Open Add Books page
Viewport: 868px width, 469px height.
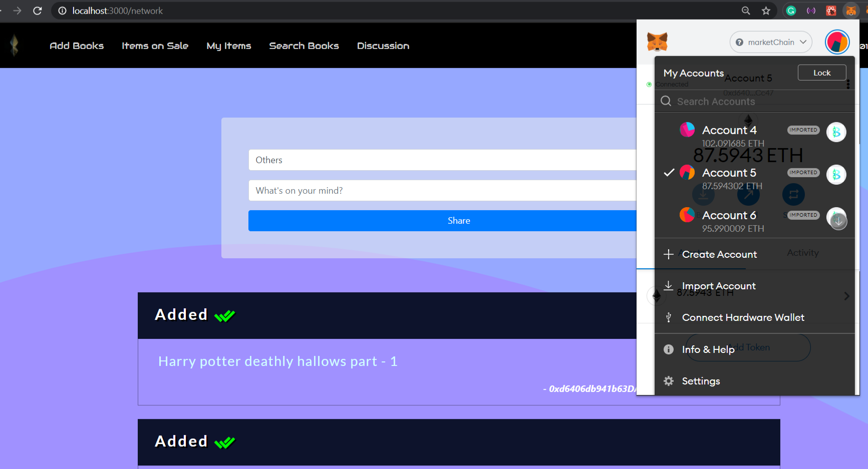[77, 46]
